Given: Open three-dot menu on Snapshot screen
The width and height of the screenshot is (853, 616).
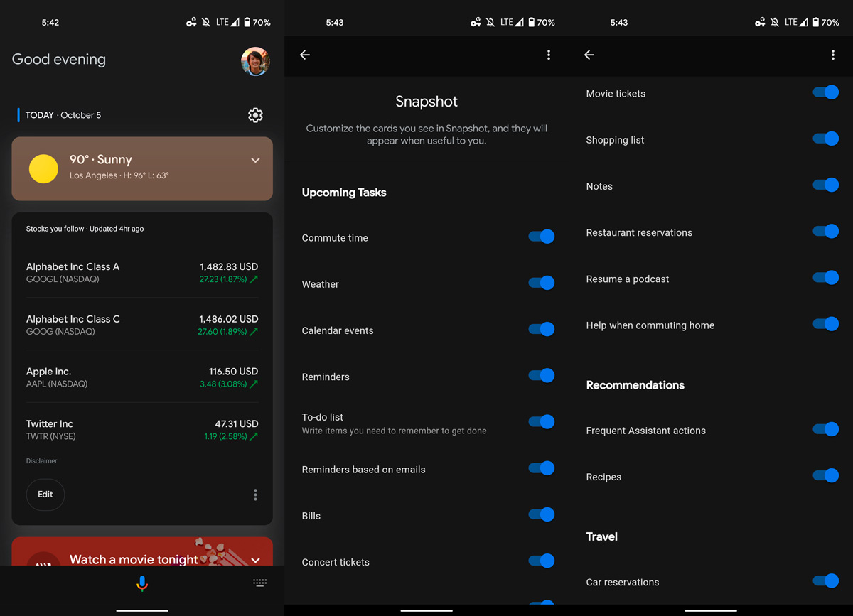Looking at the screenshot, I should point(548,55).
